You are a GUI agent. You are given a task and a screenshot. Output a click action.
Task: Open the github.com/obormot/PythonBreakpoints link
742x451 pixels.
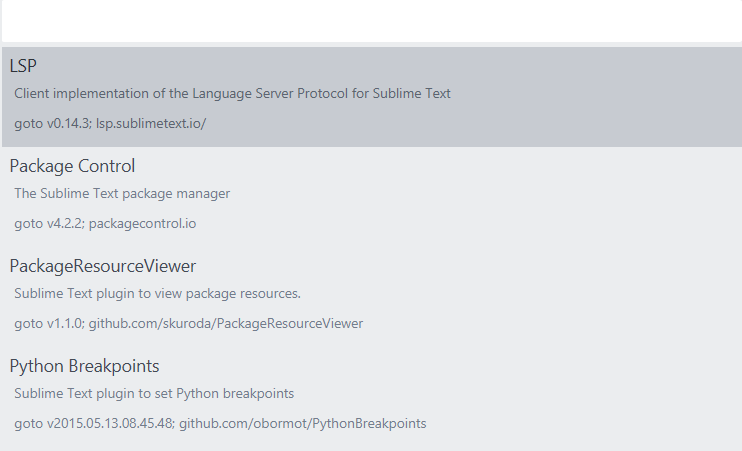[303, 424]
